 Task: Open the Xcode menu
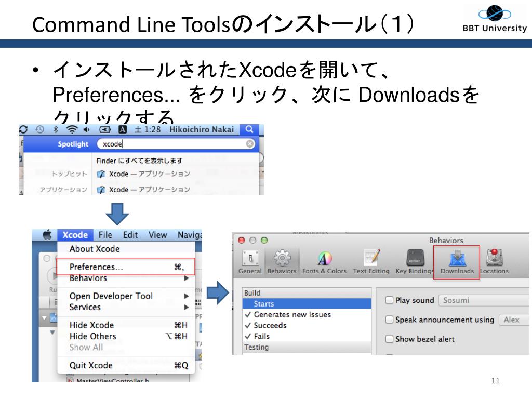75,235
